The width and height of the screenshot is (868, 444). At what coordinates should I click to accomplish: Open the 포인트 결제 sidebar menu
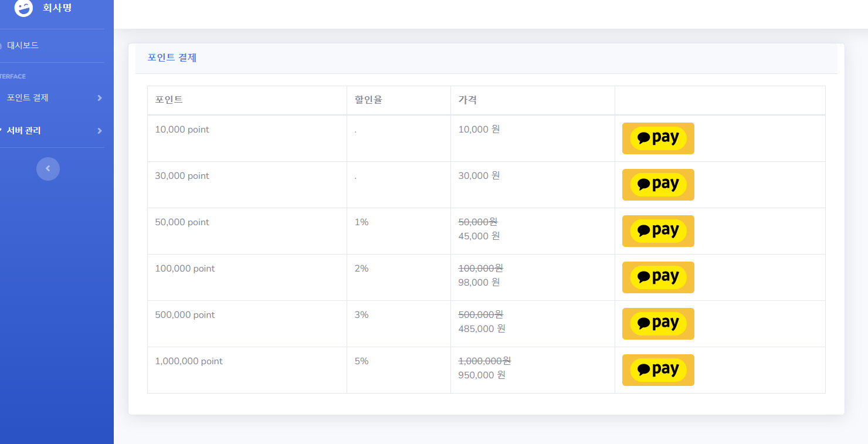(28, 98)
